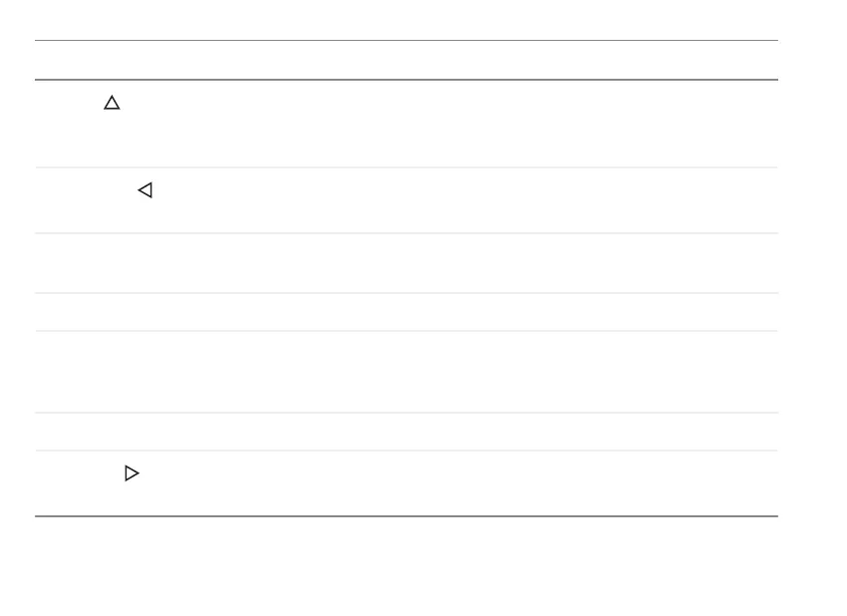Select the empty row just below the left-triangle row
Screen dimensions: 847x616
coord(407,263)
